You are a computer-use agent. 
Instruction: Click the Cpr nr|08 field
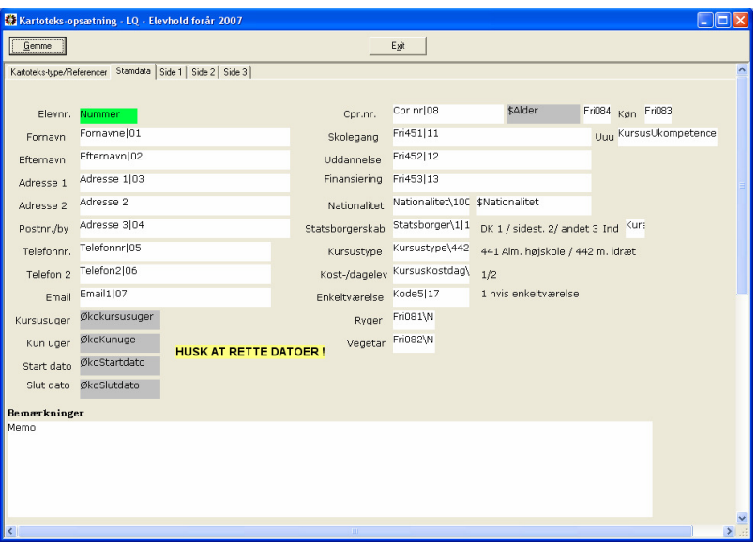coord(448,113)
